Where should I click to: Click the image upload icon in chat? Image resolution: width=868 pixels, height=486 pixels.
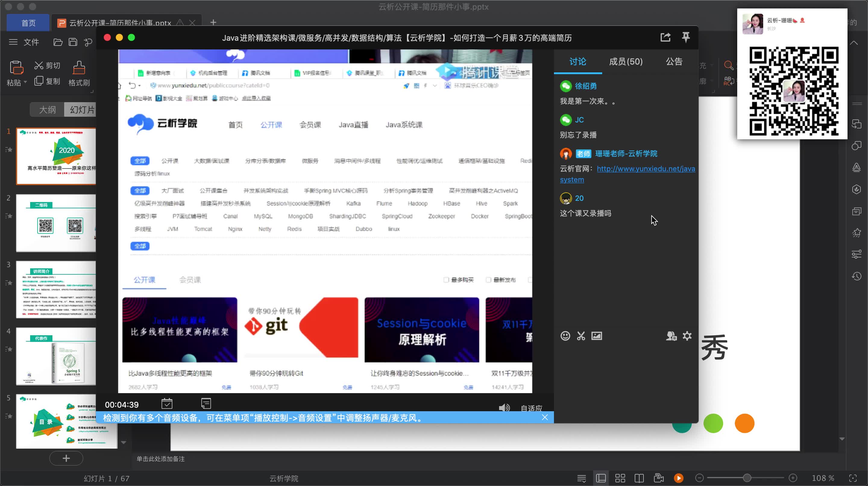point(596,336)
